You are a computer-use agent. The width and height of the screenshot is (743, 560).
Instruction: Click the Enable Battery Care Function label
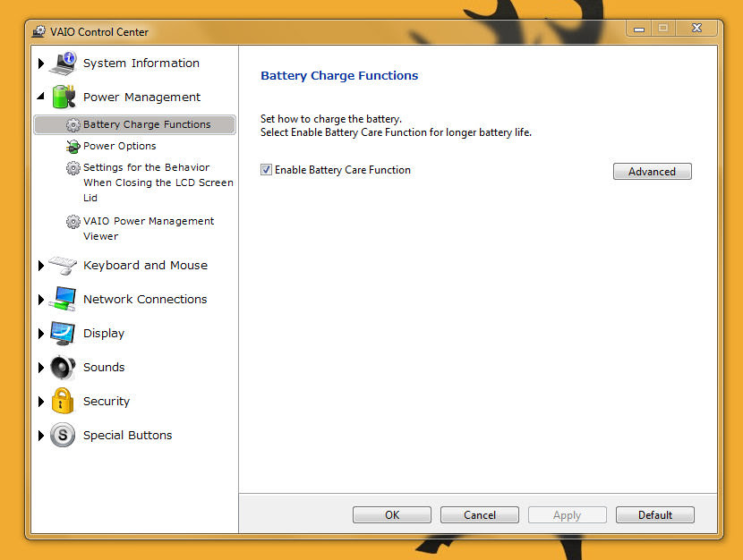point(343,170)
